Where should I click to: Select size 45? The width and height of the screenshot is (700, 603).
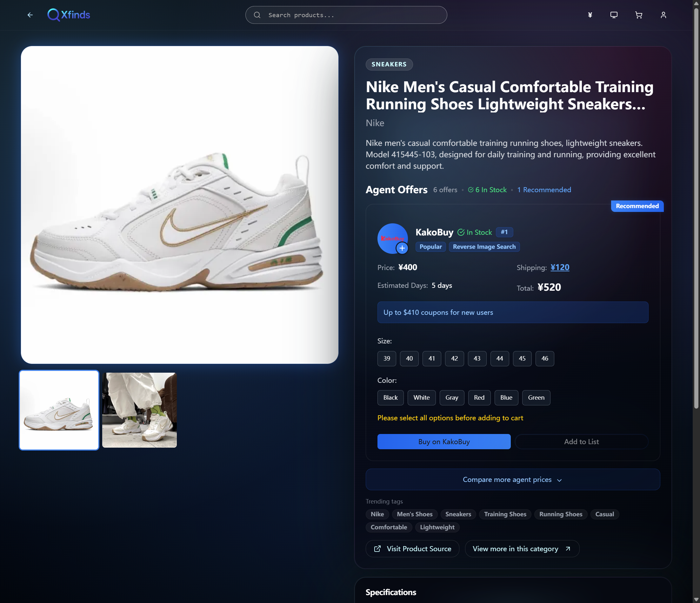[522, 358]
